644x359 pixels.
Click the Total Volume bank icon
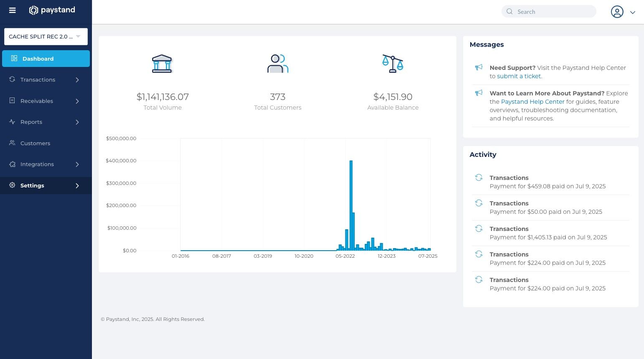coord(162,64)
